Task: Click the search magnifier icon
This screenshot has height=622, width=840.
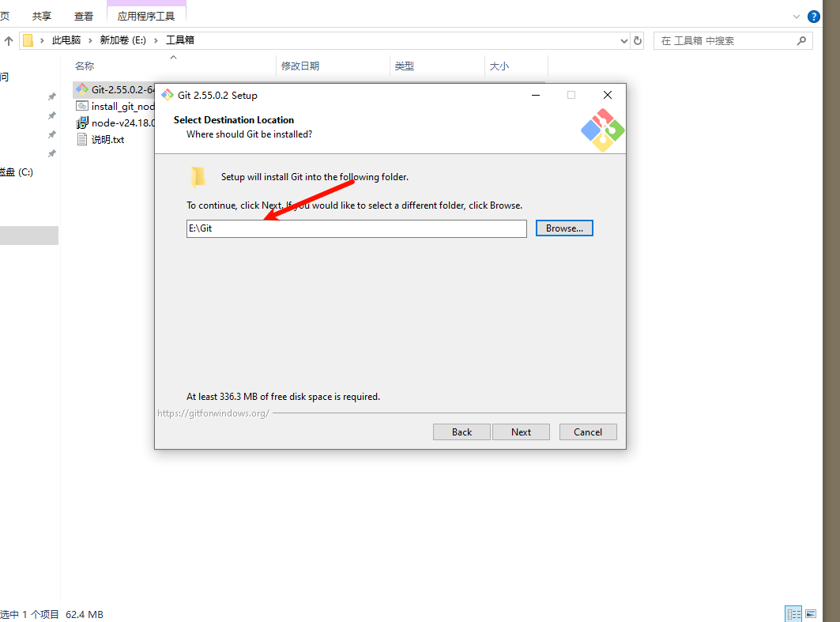Action: 801,41
